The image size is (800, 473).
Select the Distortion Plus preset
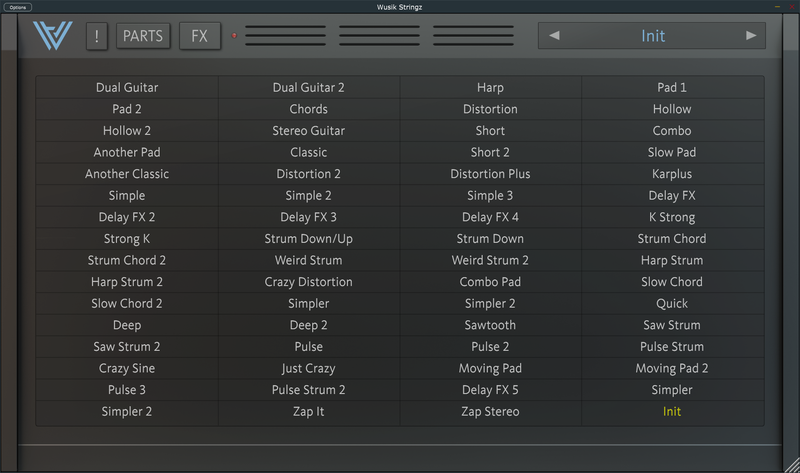(490, 173)
